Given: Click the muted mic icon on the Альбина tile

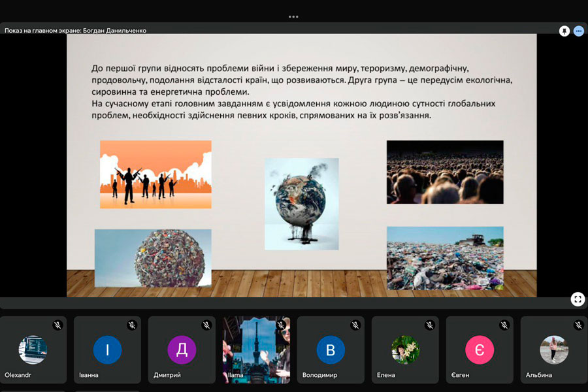Looking at the screenshot, I should [x=578, y=325].
